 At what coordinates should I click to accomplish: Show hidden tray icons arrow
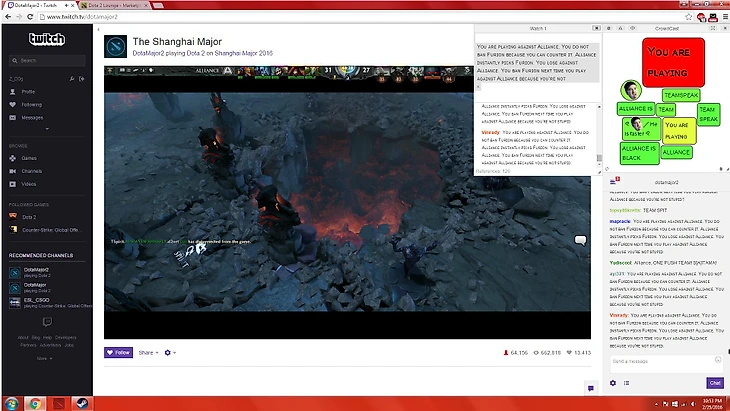point(656,404)
